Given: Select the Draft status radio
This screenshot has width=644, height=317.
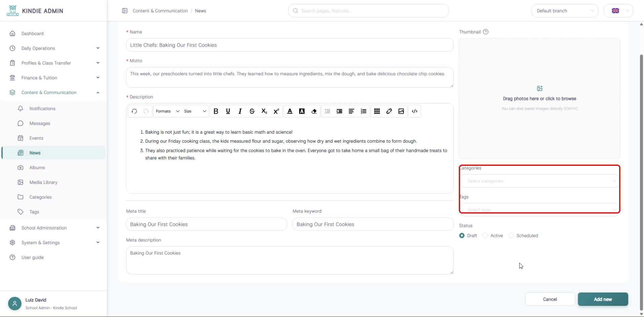Looking at the screenshot, I should (462, 236).
